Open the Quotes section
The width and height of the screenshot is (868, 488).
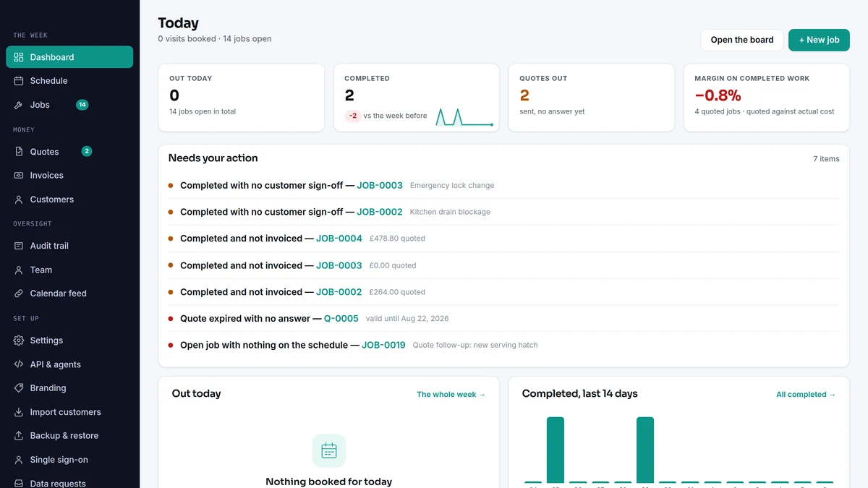(x=69, y=152)
